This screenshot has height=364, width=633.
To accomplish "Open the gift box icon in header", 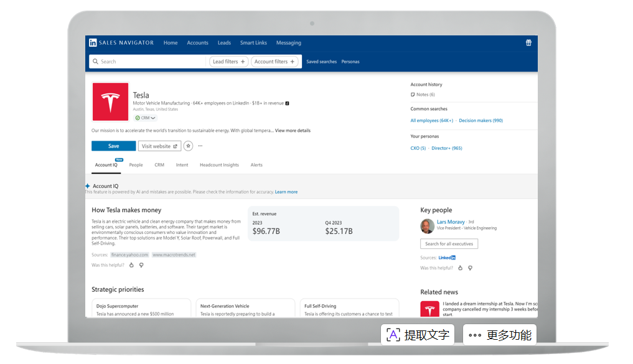I will point(528,43).
